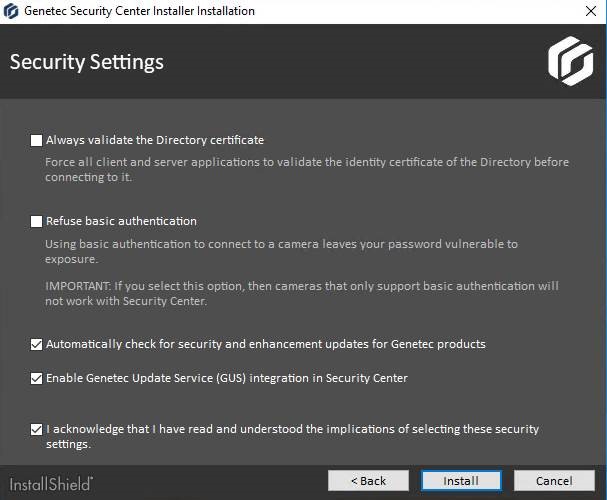Click the IMPORTANT note about basic authentication cameras
Screen dimensions: 607x500
click(x=302, y=293)
